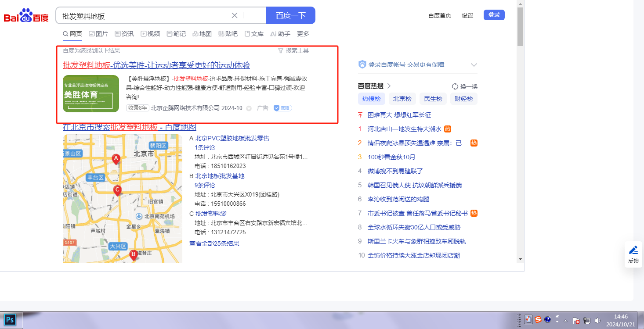The height and width of the screenshot is (329, 644).
Task: Click the 美胜体育 ad thumbnail image
Action: point(91,93)
